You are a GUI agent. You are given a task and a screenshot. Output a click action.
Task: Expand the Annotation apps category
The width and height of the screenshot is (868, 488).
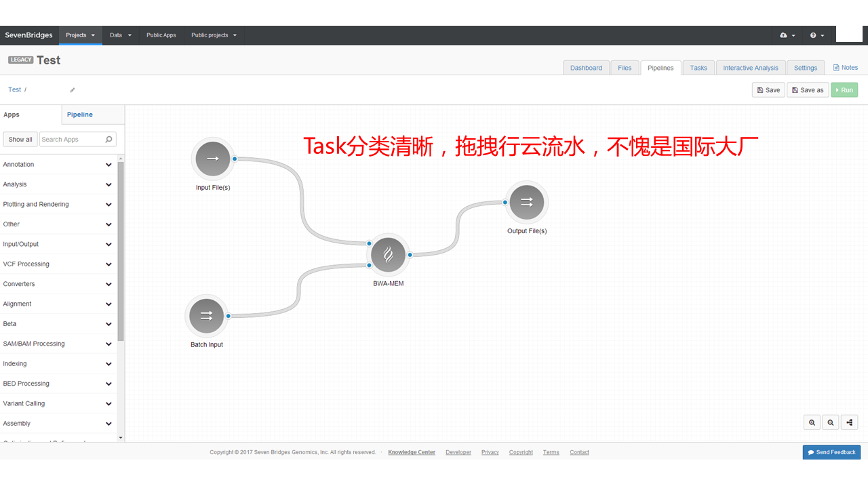(58, 165)
